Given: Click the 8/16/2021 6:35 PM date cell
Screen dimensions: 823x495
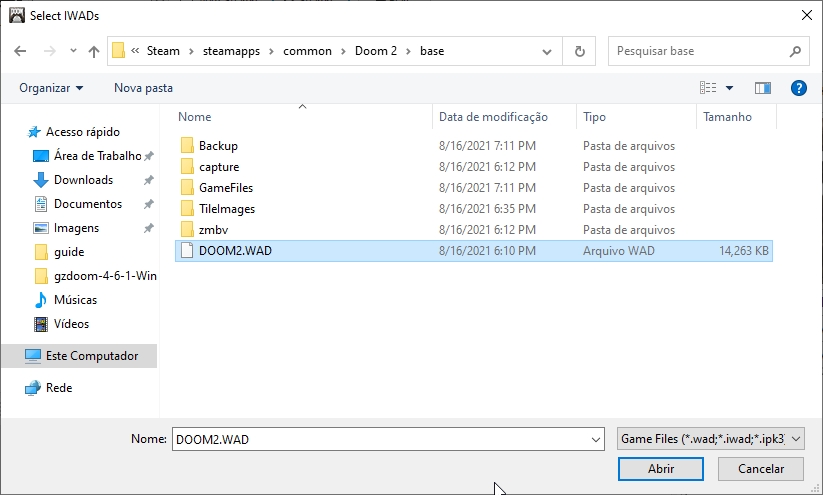Looking at the screenshot, I should (x=487, y=208).
